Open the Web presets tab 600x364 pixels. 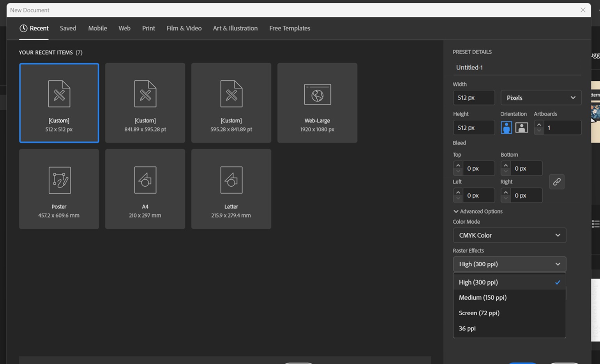coord(124,28)
